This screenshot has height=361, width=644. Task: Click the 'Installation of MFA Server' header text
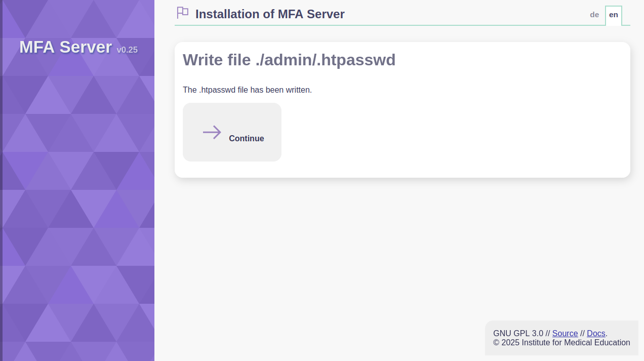click(x=270, y=14)
